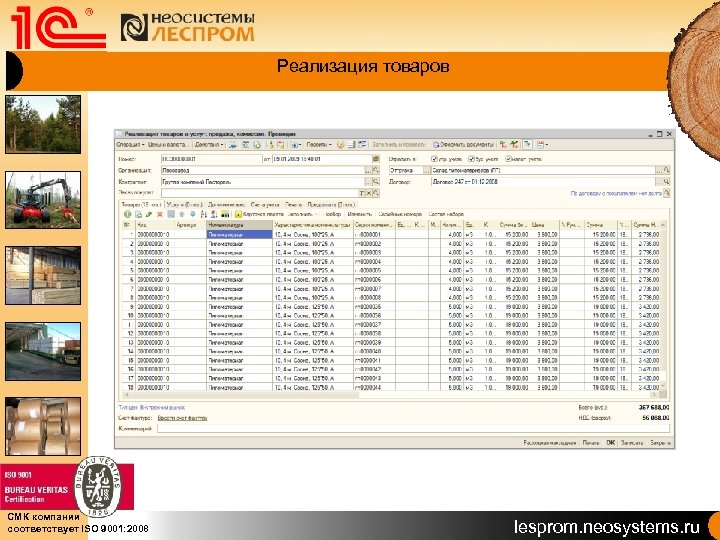Click the icon beside the 'нет долга' debt message
The height and width of the screenshot is (540, 720).
click(667, 193)
